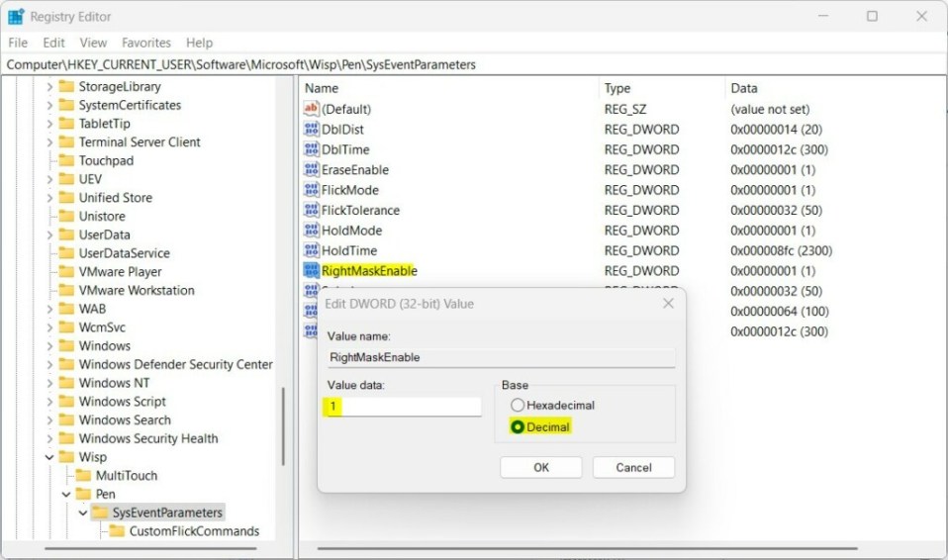Viewport: 948px width, 560px height.
Task: Click the values pane horizontal scrollbar
Action: click(x=587, y=548)
